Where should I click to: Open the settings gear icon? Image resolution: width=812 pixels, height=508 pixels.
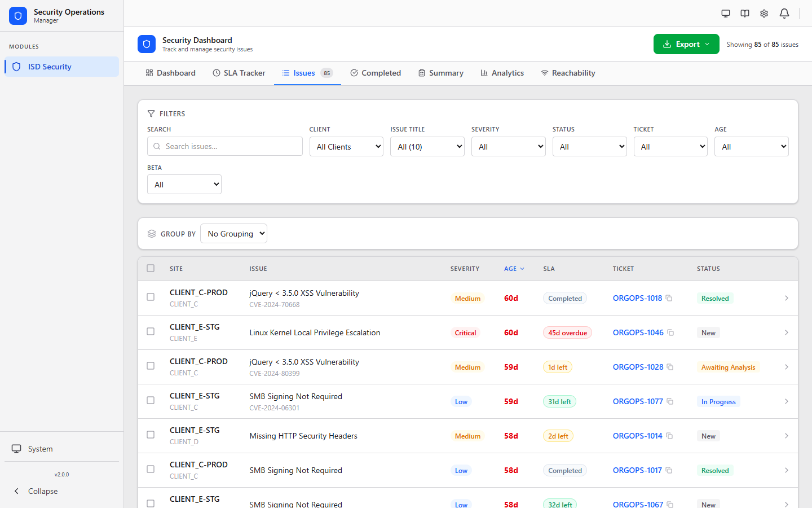(764, 14)
